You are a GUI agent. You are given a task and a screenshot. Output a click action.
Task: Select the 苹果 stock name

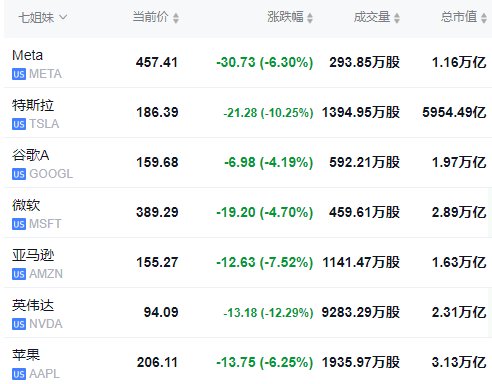[26, 355]
